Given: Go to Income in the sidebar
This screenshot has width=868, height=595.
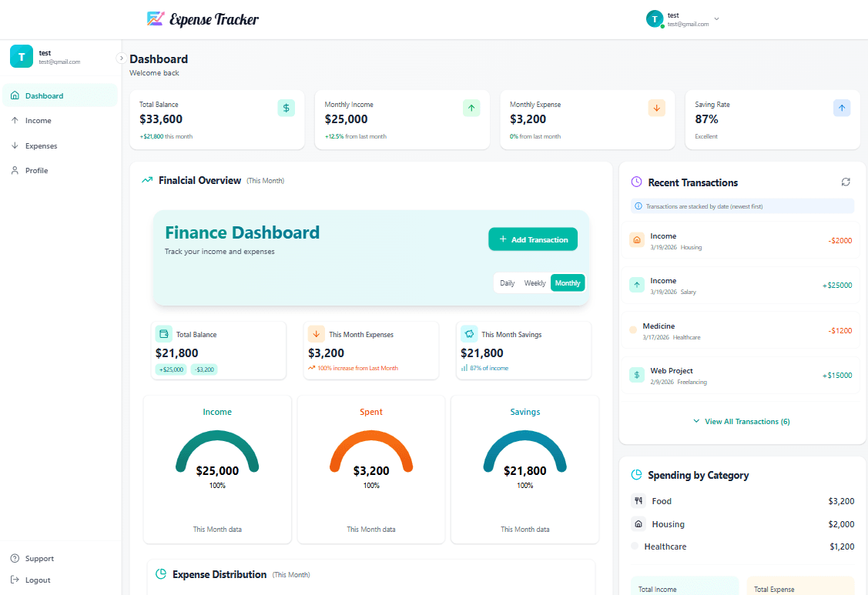Looking at the screenshot, I should [60, 121].
